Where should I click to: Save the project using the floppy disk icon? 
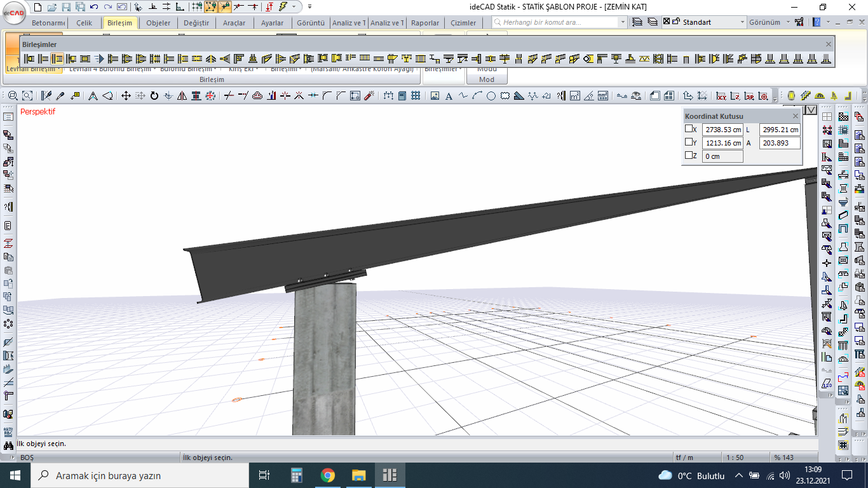[x=66, y=7]
